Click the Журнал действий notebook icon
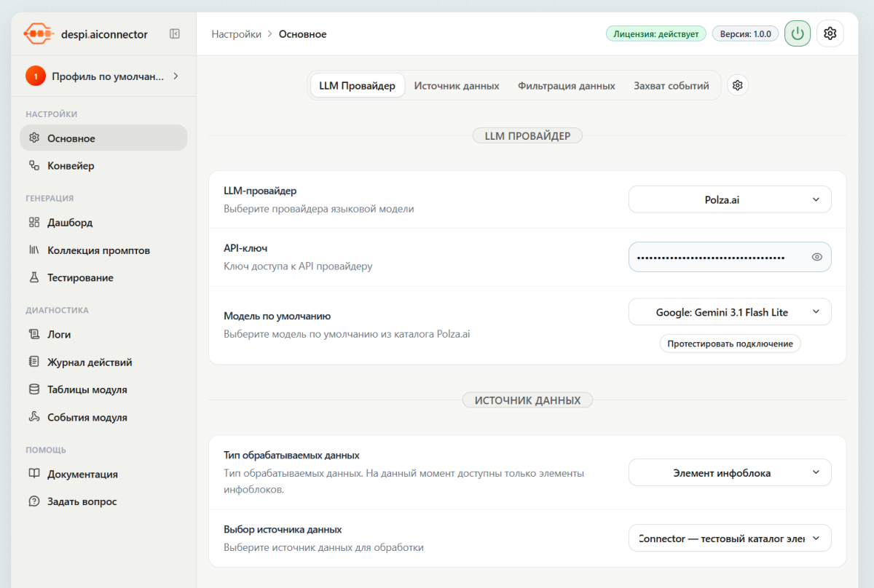Viewport: 874px width, 588px height. pyautogui.click(x=34, y=362)
